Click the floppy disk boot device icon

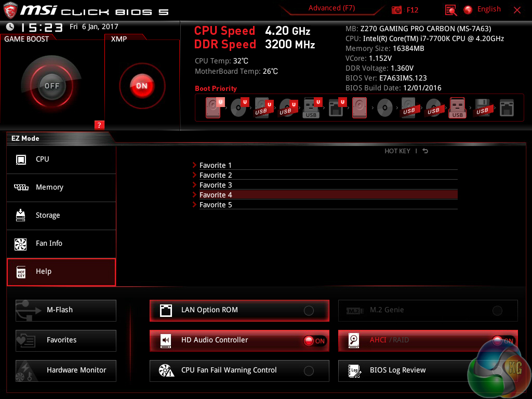tap(483, 108)
